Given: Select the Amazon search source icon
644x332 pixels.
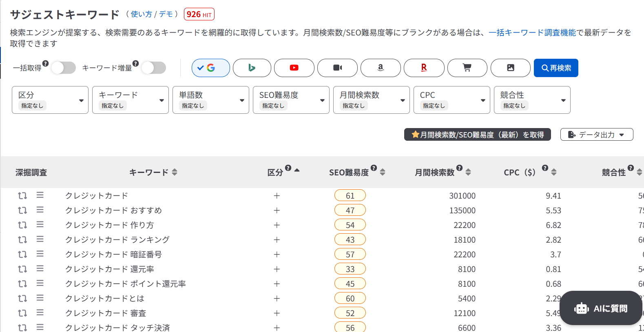Looking at the screenshot, I should click(381, 68).
